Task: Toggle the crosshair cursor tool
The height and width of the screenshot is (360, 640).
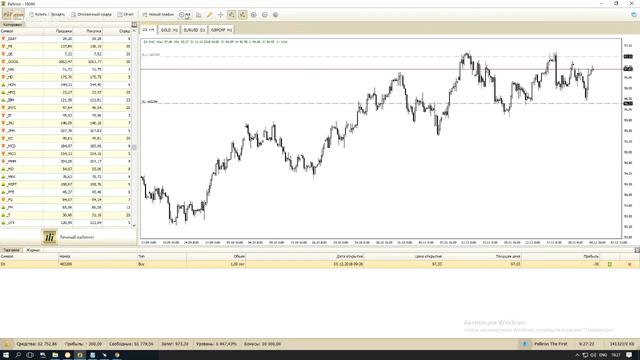Action: click(x=220, y=15)
